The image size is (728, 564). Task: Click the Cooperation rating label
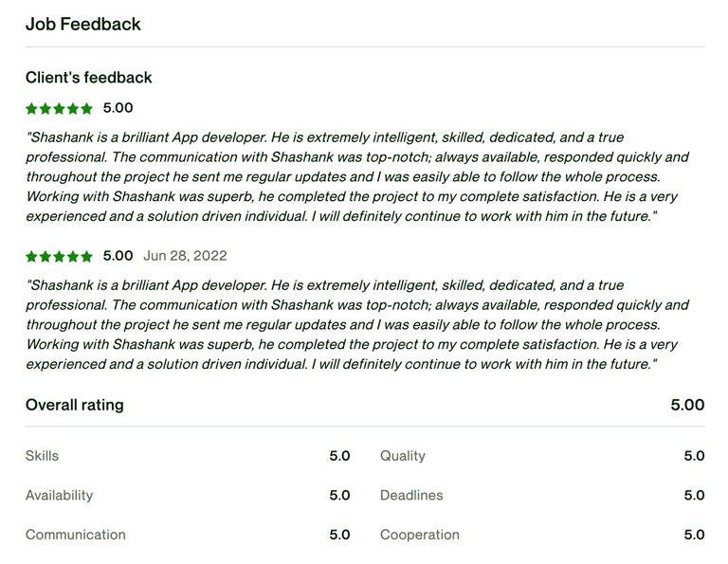pyautogui.click(x=420, y=535)
